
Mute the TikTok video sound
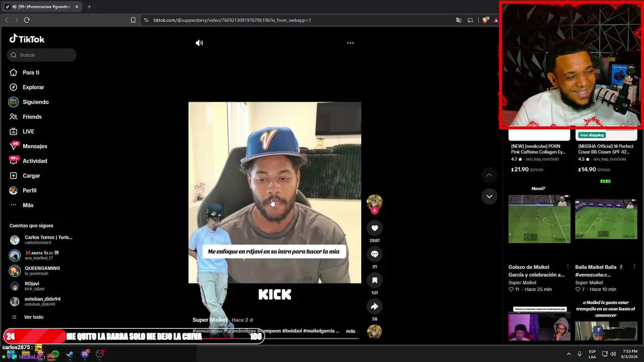pos(199,43)
